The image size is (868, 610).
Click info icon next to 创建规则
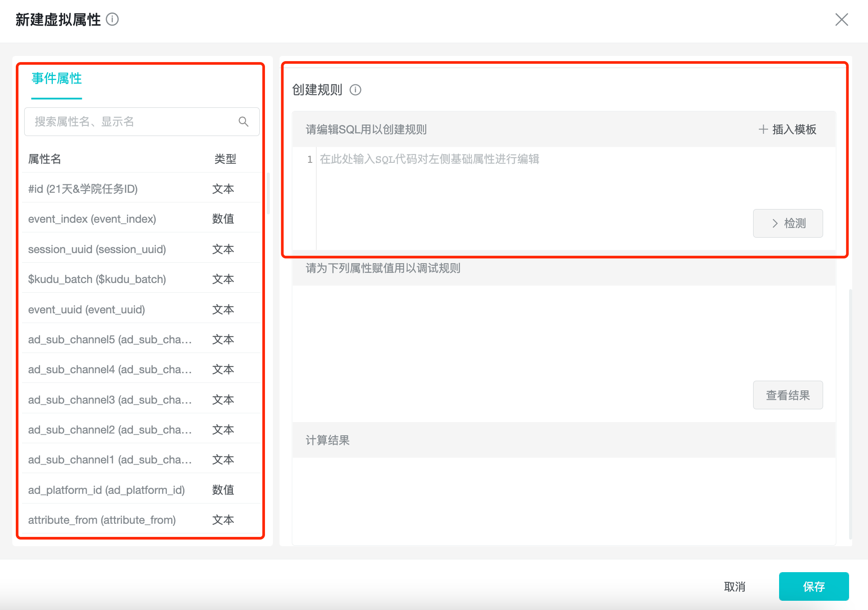click(355, 90)
